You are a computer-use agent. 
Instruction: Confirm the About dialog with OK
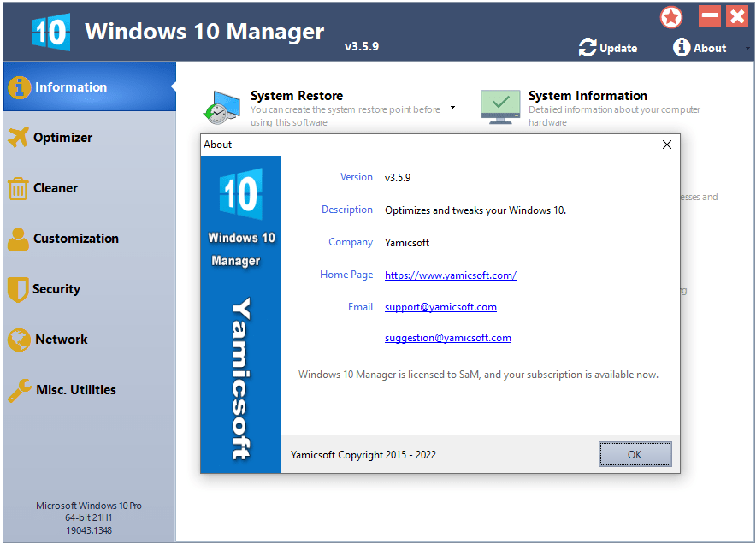coord(635,454)
